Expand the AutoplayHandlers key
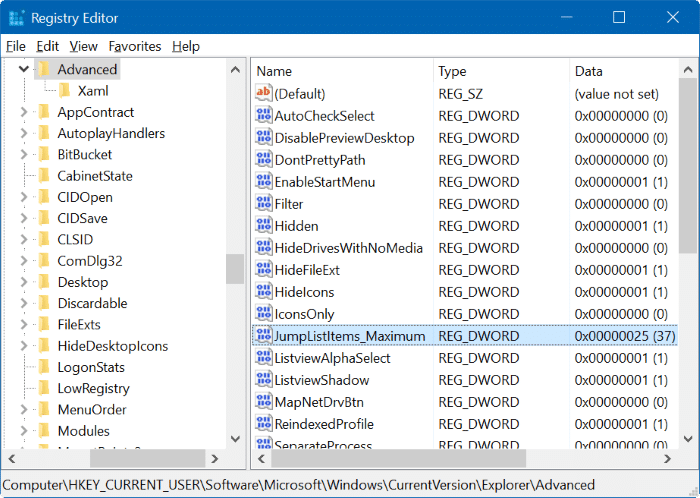700x498 pixels. coord(24,133)
